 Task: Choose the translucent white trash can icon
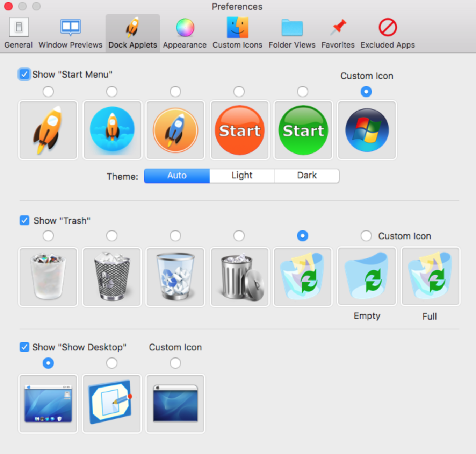pyautogui.click(x=48, y=277)
